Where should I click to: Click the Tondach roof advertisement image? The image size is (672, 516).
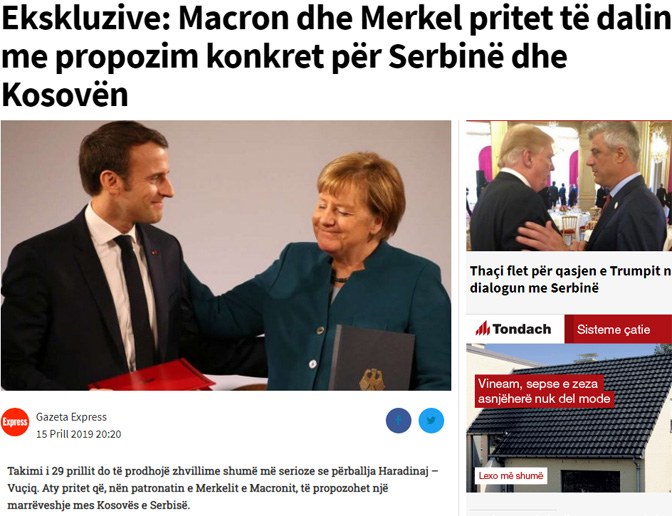(x=569, y=418)
